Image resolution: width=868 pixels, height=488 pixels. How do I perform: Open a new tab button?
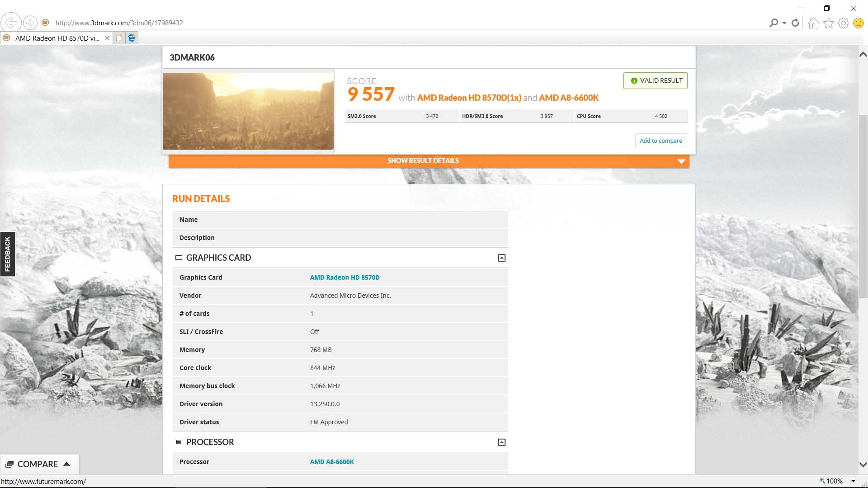coord(119,38)
